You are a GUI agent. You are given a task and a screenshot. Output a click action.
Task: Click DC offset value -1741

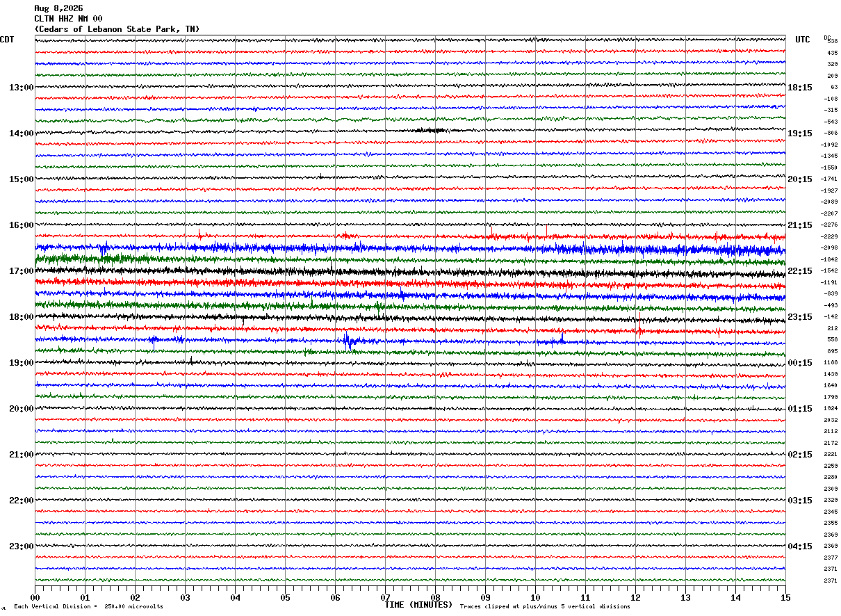(829, 179)
